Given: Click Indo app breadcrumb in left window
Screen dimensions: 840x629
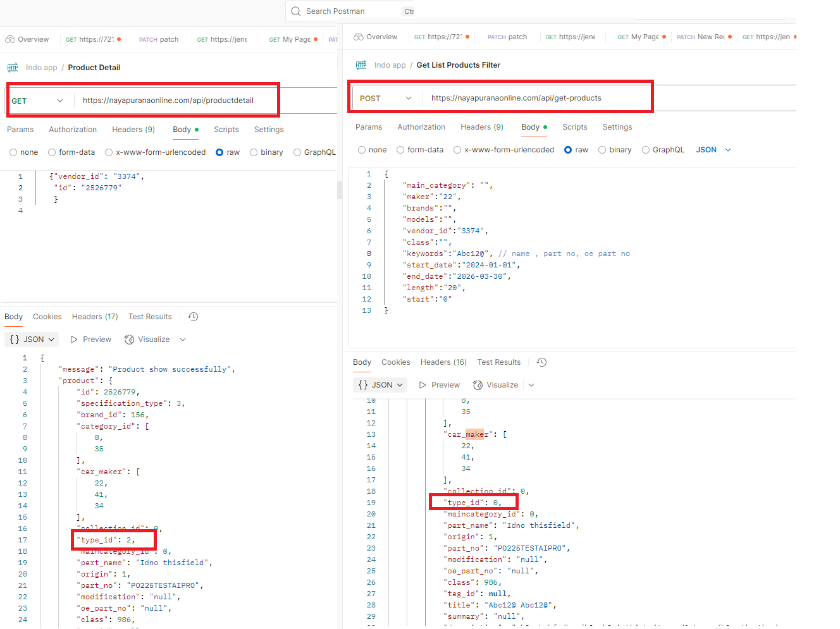Looking at the screenshot, I should pos(42,68).
